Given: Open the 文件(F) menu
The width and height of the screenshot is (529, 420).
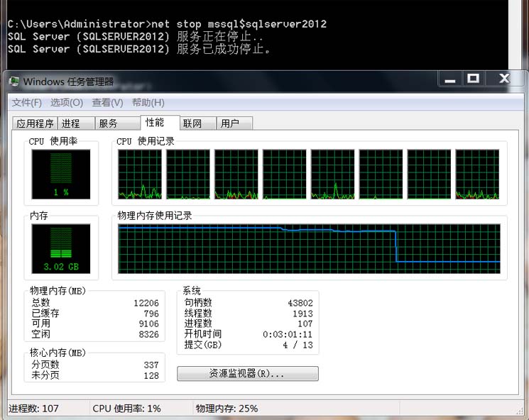Looking at the screenshot, I should tap(27, 103).
